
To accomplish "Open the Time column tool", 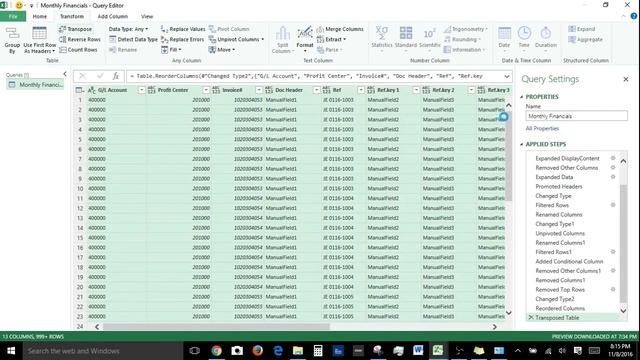I will (x=524, y=39).
